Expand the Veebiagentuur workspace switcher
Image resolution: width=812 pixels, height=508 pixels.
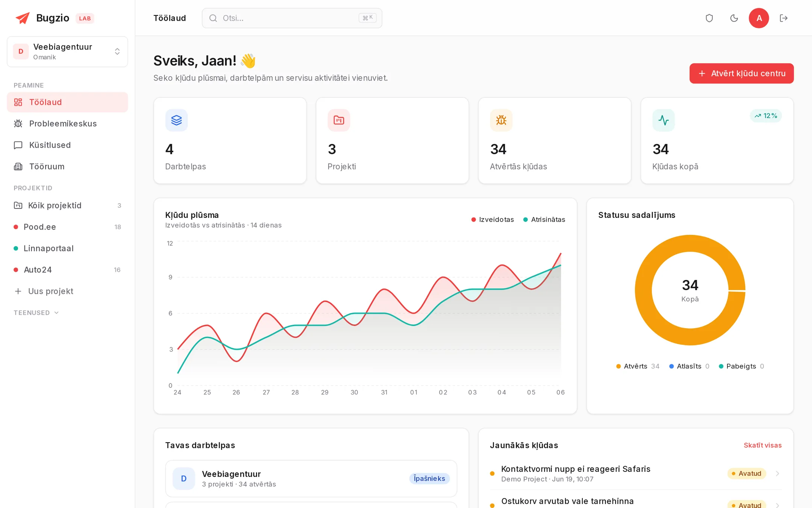(67, 52)
